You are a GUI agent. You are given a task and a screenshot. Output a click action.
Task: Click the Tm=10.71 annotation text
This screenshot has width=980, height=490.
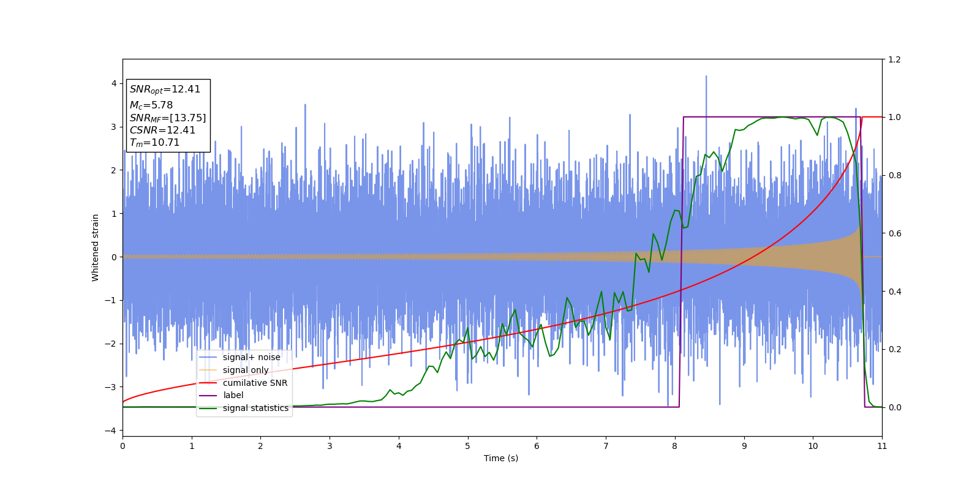point(154,143)
